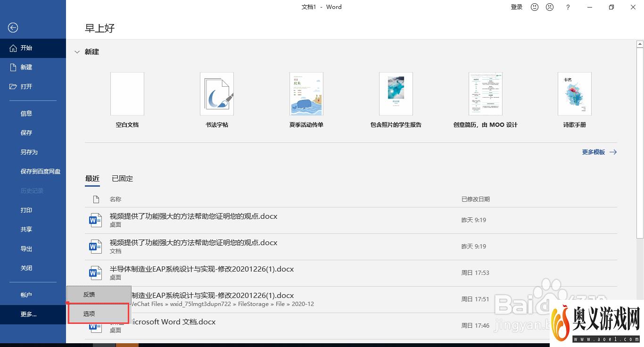644x347 pixels.
Task: Open the 更多模板 link
Action: tap(599, 152)
